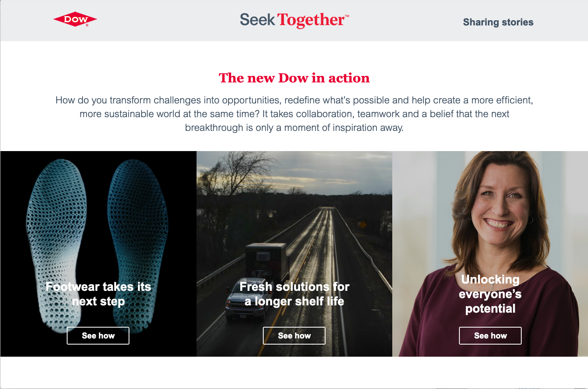Click the red Together text in logo
The height and width of the screenshot is (389, 588).
tap(311, 20)
